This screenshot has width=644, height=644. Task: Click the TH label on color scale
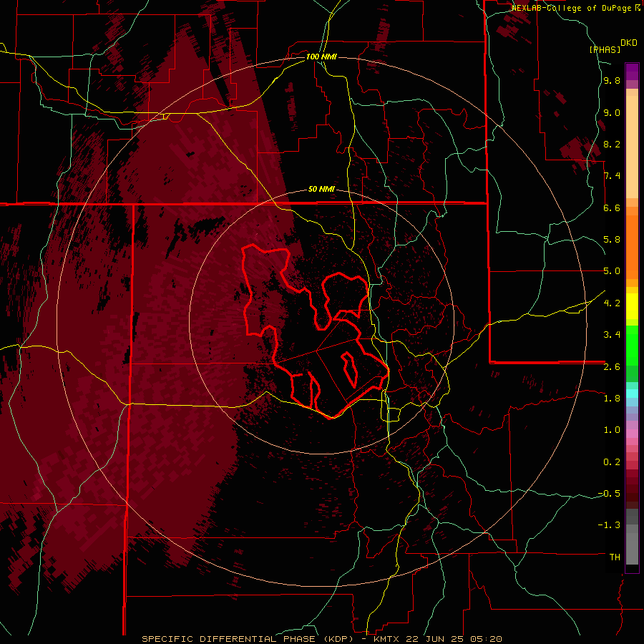click(x=615, y=557)
